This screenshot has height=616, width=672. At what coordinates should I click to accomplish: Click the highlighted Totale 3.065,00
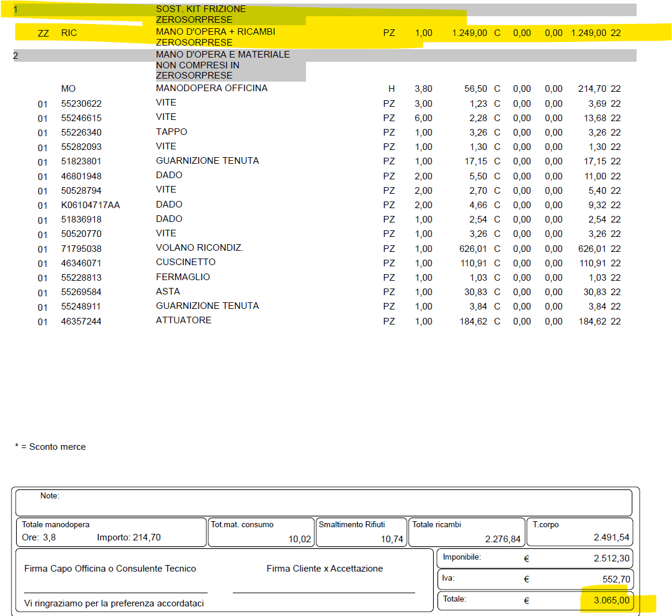point(611,600)
